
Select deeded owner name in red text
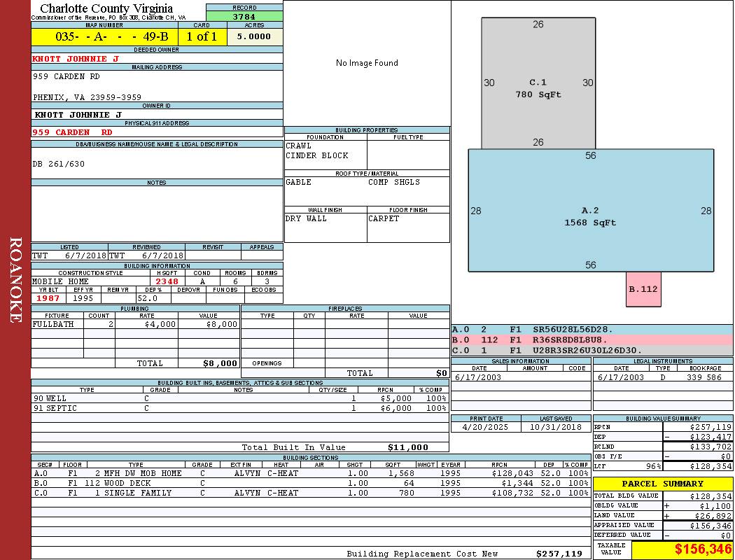pos(76,59)
